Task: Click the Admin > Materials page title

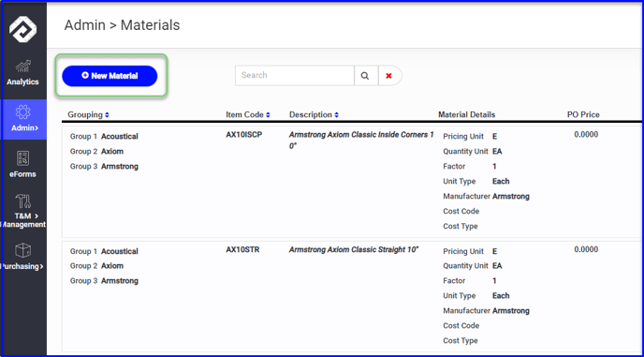Action: [122, 25]
